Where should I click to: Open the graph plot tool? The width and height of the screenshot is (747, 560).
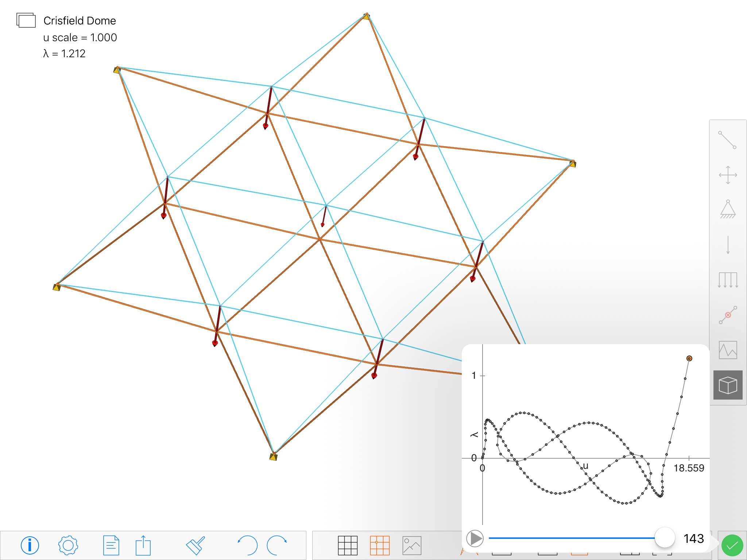pyautogui.click(x=727, y=350)
